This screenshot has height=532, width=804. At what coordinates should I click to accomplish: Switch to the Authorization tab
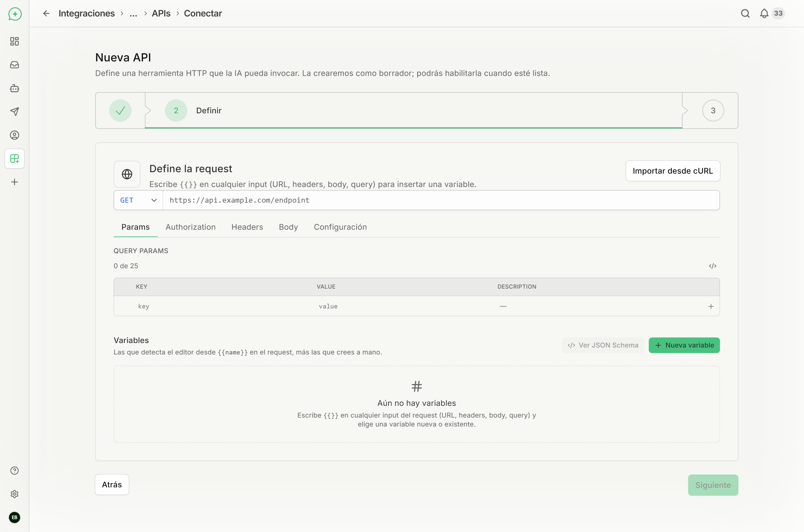pos(190,227)
